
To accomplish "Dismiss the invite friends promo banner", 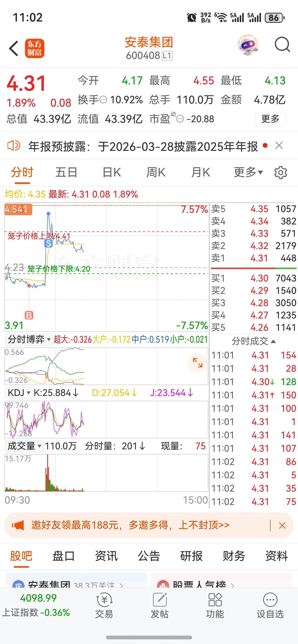I will point(282,526).
